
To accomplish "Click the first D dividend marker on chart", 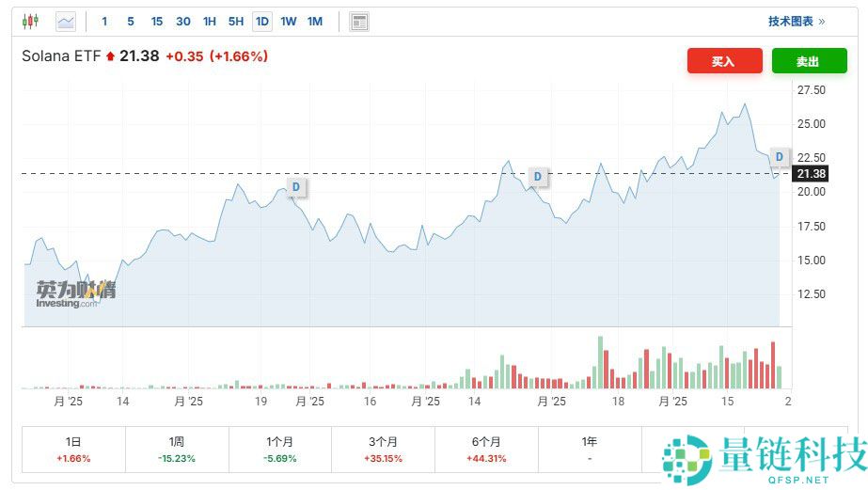I will point(295,187).
